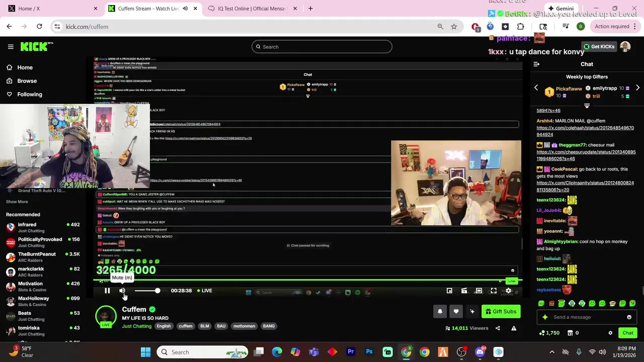Jump to the LIVE indicator in player

pos(204,291)
